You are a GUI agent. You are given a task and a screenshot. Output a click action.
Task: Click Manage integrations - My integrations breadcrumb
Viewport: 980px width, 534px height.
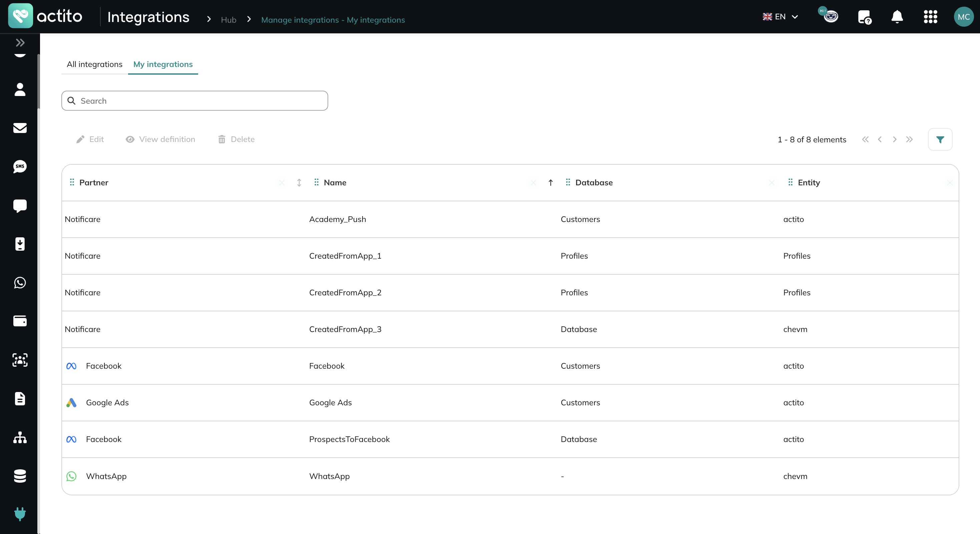333,20
